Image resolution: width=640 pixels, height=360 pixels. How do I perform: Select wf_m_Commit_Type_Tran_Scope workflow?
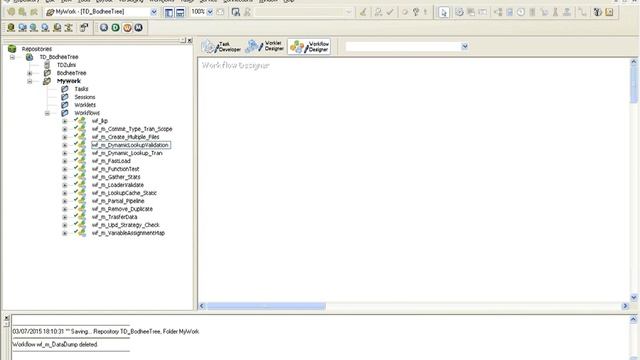pos(132,129)
